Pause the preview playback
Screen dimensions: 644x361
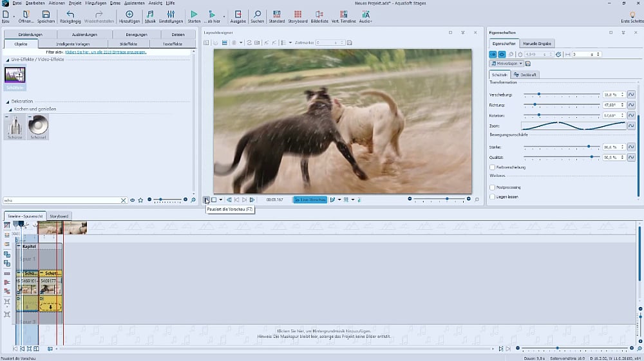[205, 200]
